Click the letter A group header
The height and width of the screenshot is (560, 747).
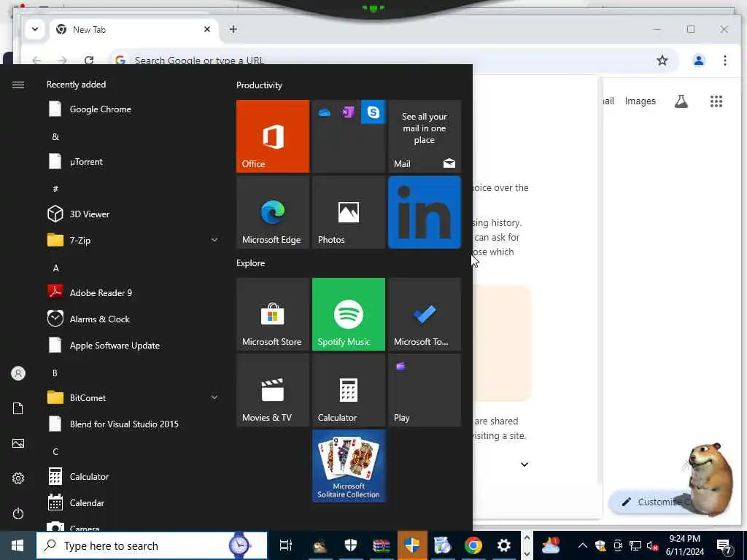coord(55,268)
